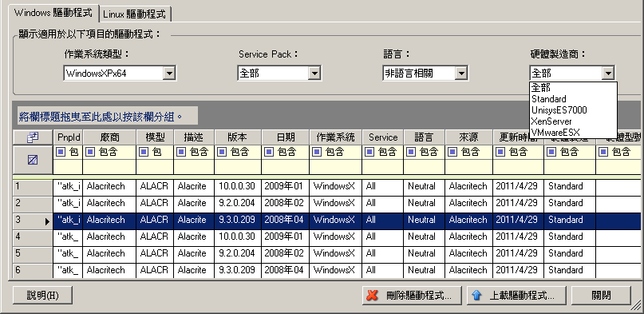Open filter operator icon under 描述 column
The image size is (644, 314).
180,153
